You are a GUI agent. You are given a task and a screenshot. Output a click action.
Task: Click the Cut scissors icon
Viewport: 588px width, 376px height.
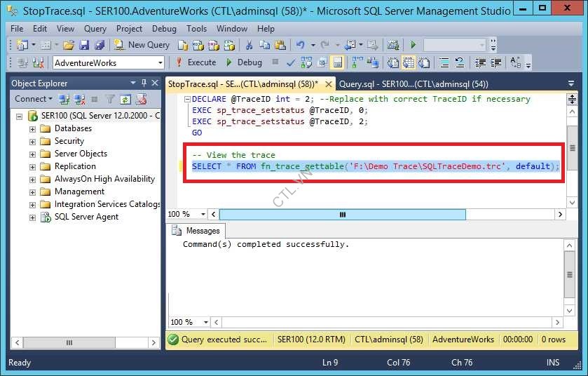(248, 45)
